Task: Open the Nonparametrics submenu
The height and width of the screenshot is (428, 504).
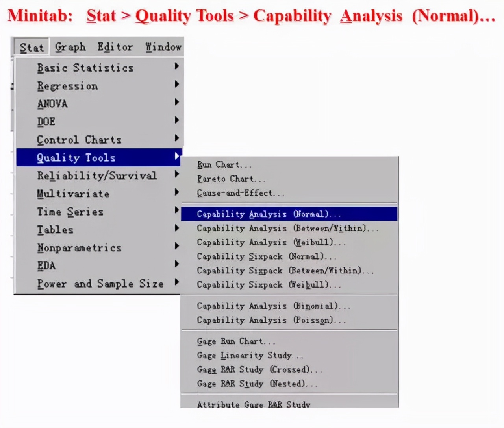Action: click(x=99, y=248)
